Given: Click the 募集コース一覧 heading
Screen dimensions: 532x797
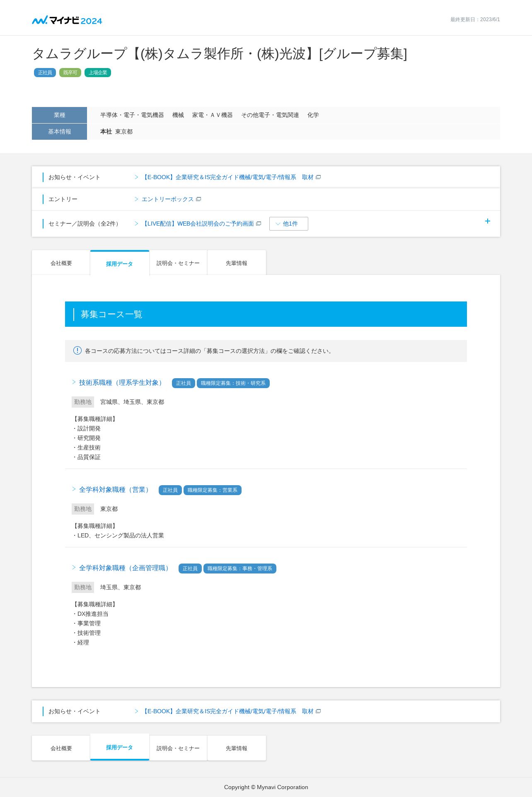Looking at the screenshot, I should 111,314.
